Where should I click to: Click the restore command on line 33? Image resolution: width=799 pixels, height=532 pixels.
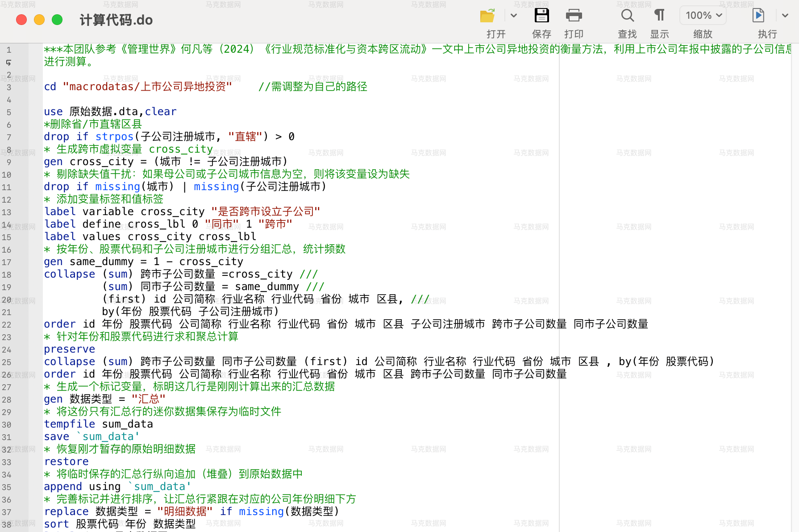click(66, 461)
